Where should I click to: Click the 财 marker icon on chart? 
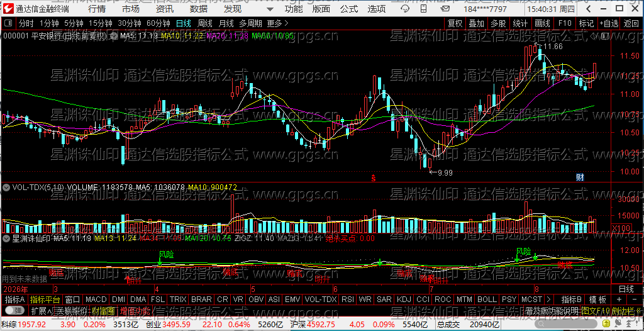pyautogui.click(x=580, y=177)
